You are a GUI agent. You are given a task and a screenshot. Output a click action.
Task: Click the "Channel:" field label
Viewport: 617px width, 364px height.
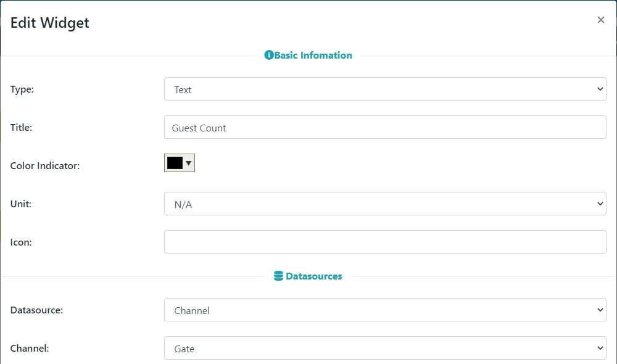30,349
